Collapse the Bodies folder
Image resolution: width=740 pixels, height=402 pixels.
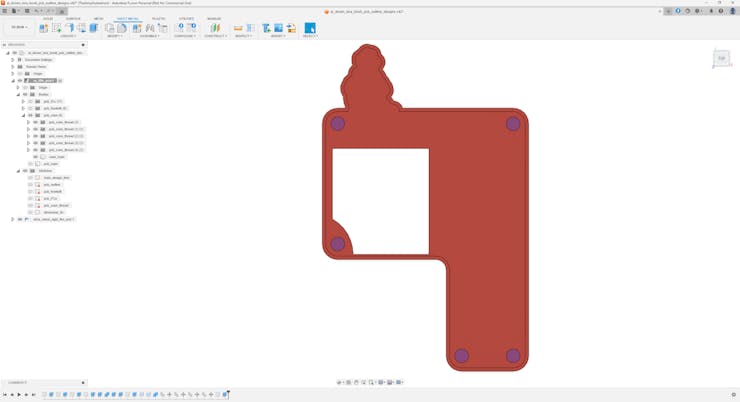pyautogui.click(x=18, y=94)
